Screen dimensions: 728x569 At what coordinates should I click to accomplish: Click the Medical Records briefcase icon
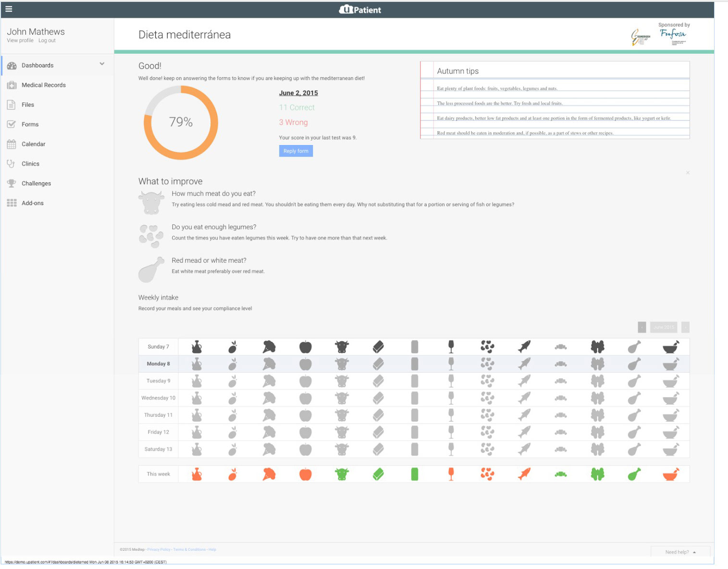[x=12, y=85]
